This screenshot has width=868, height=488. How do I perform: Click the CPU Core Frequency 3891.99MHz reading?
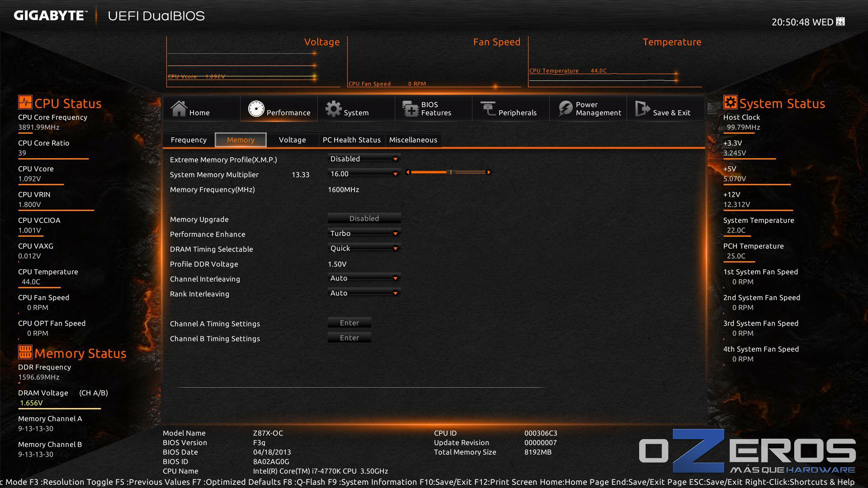pos(39,127)
